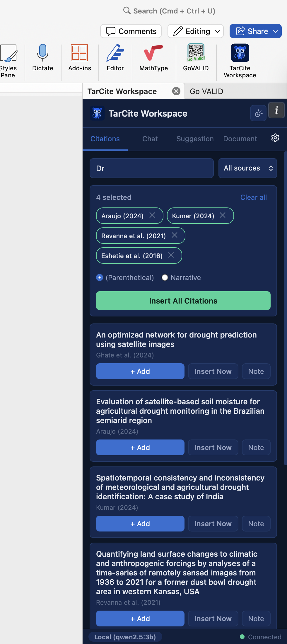The height and width of the screenshot is (644, 287).
Task: Click the citation search field containing Dr
Action: 152,168
